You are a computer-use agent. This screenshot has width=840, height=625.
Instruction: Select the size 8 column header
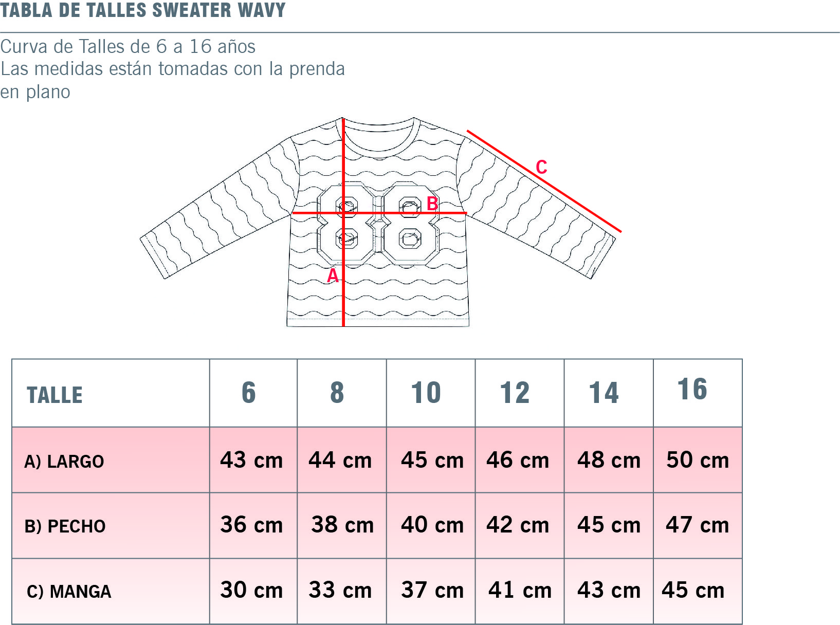[342, 393]
